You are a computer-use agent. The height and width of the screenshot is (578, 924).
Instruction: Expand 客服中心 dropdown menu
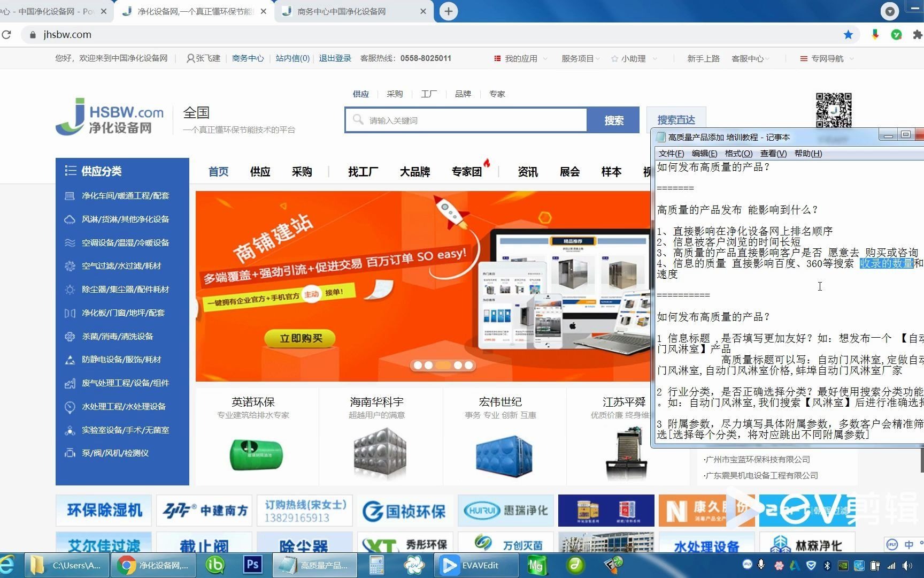click(x=750, y=58)
